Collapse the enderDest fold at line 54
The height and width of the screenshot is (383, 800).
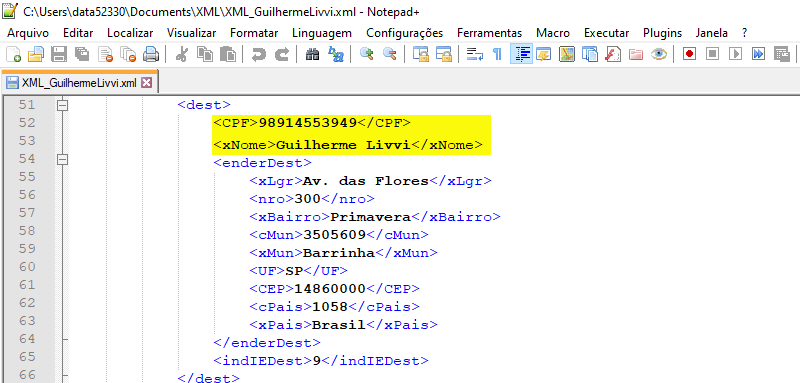click(63, 160)
